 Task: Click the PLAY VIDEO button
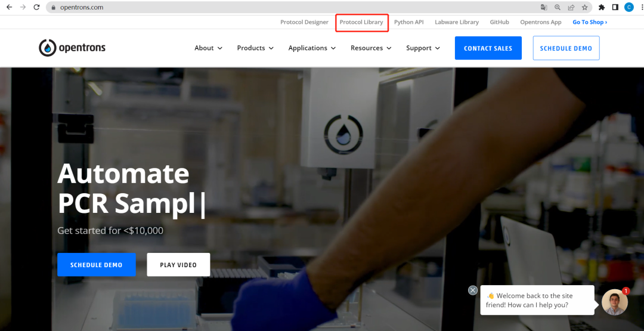tap(178, 265)
